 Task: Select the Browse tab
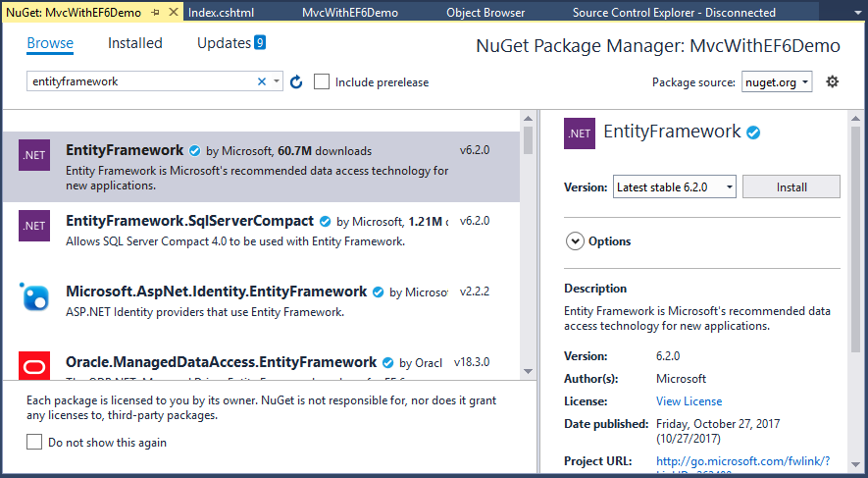(50, 43)
